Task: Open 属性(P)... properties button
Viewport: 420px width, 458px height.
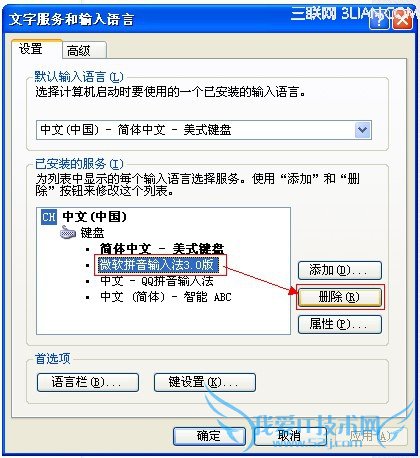Action: click(339, 324)
